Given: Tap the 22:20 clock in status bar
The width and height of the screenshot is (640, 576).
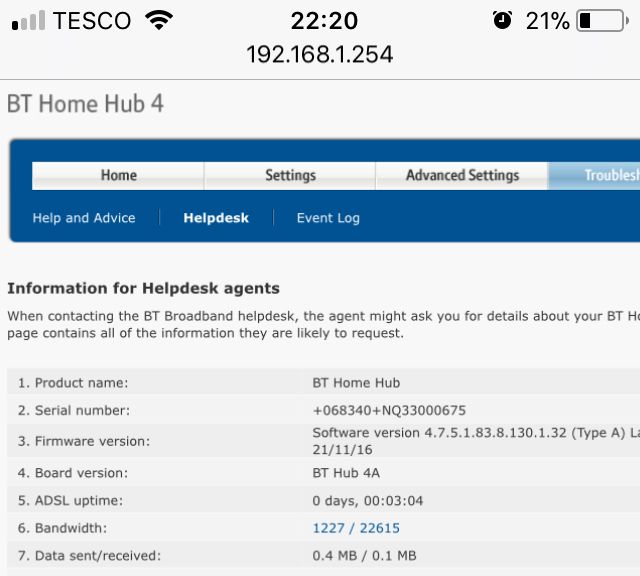Looking at the screenshot, I should tap(324, 20).
